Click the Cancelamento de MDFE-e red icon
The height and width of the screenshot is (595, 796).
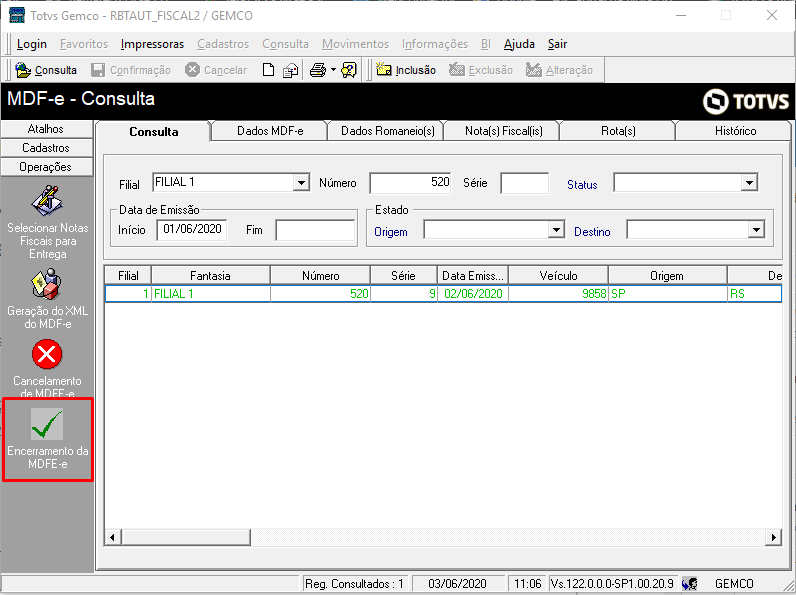click(47, 354)
